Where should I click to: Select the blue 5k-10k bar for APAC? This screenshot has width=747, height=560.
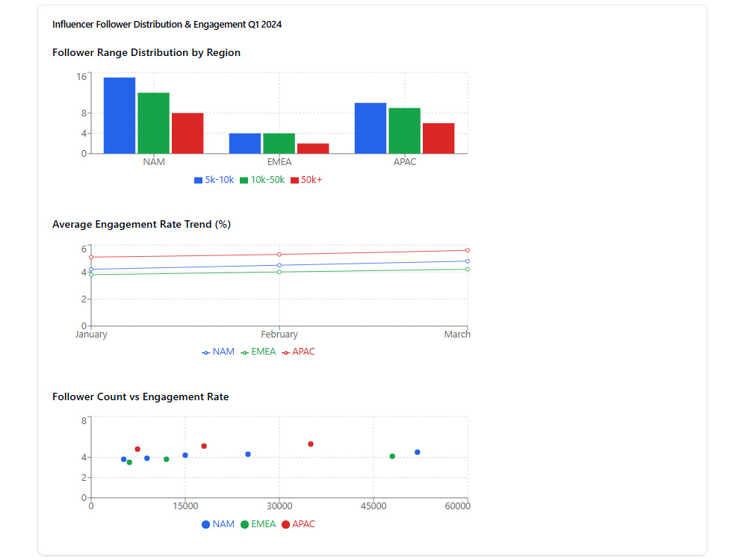coord(371,128)
